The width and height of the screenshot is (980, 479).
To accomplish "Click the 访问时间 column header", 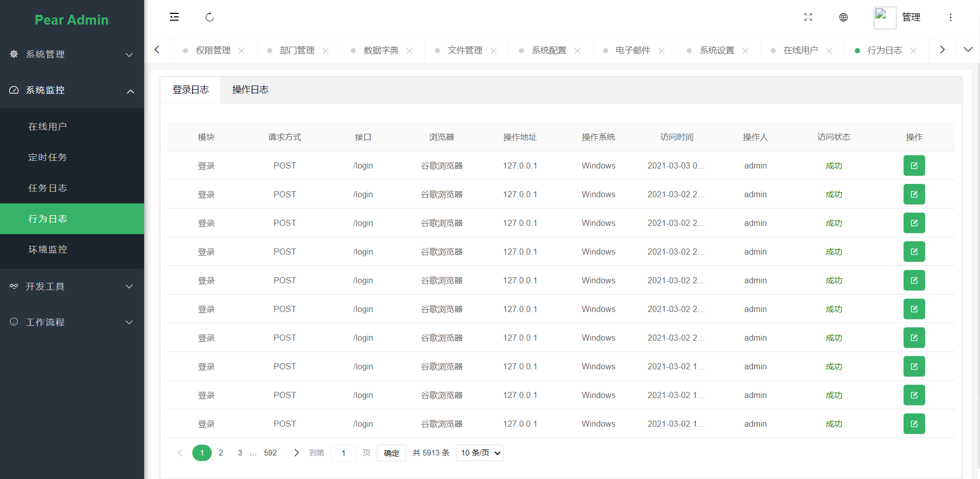I will [x=677, y=137].
